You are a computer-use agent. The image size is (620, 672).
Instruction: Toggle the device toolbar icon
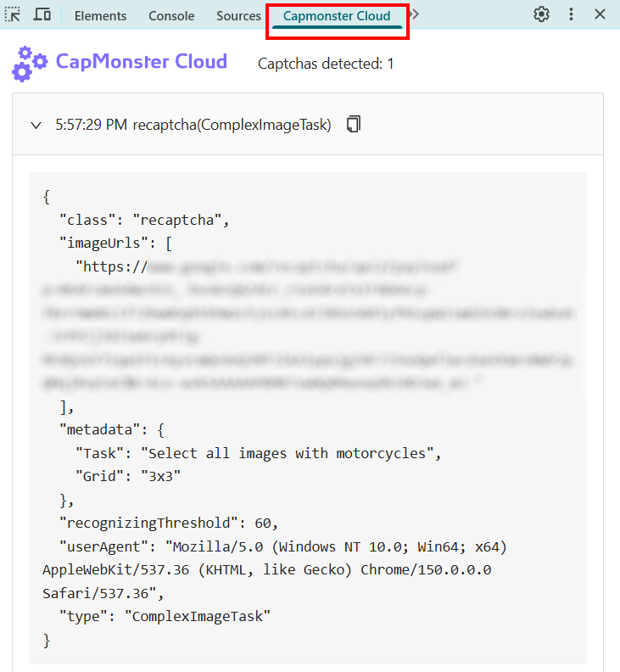[42, 14]
